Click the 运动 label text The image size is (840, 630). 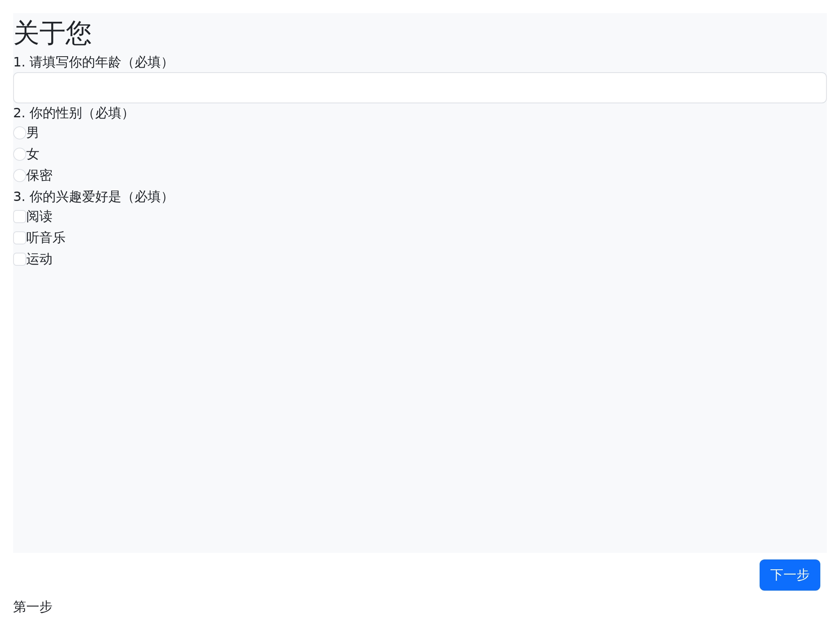pos(39,259)
